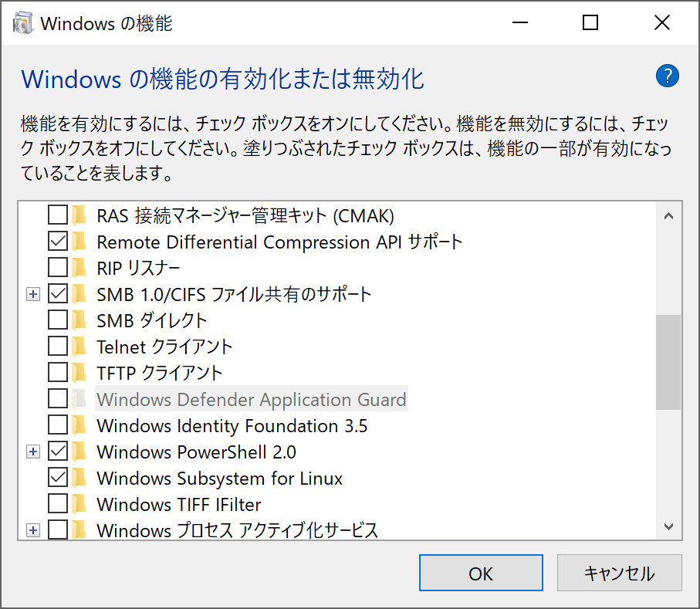Click folder icon beside Windows Subsystem for Linux
Screen dimensions: 700x609
click(79, 478)
